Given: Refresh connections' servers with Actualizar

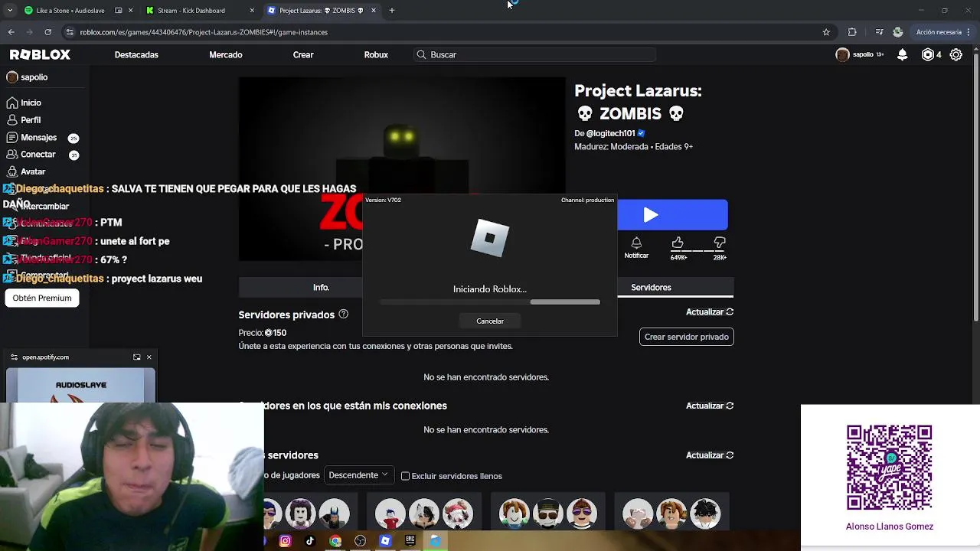Looking at the screenshot, I should tap(710, 406).
